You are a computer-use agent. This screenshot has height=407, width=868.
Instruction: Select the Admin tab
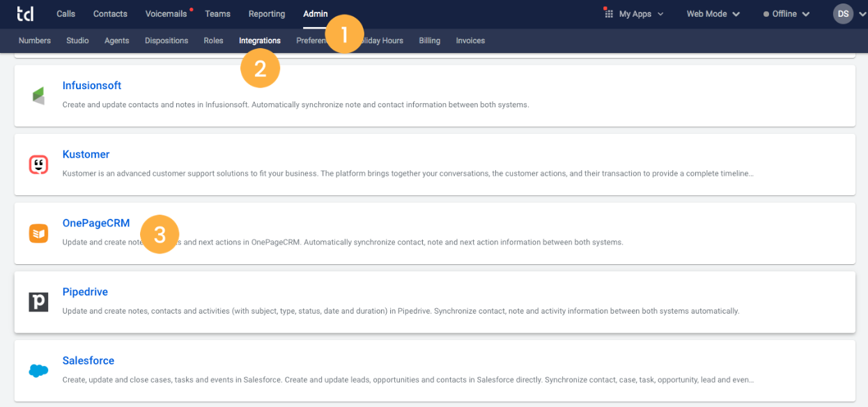click(x=316, y=14)
